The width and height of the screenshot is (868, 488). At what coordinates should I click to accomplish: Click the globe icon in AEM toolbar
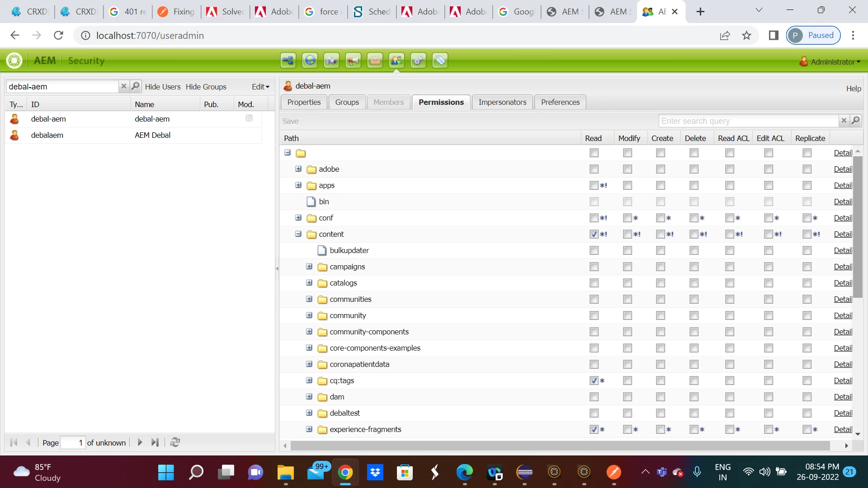[x=310, y=61]
